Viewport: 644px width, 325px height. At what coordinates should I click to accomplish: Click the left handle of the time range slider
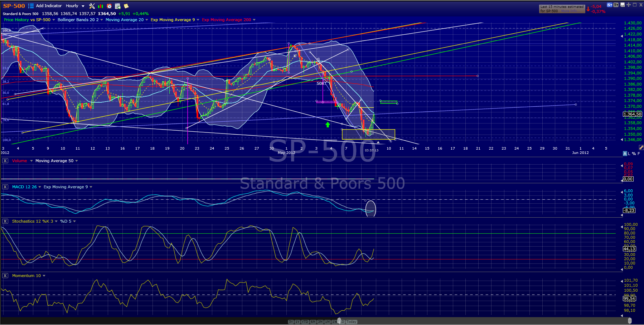[x=339, y=321]
